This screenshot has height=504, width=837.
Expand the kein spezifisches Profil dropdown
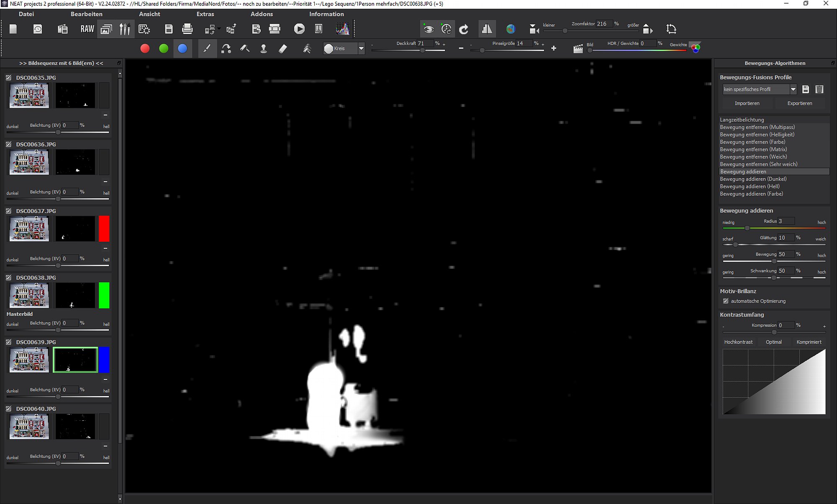[x=793, y=89]
